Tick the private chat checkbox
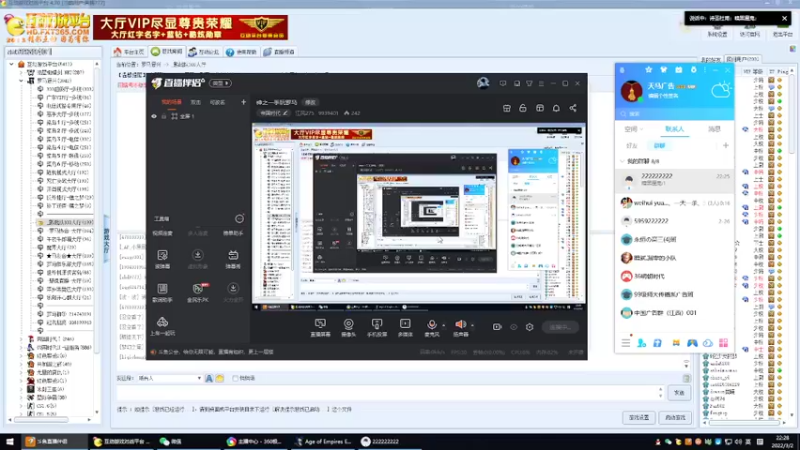800x450 pixels. coord(235,379)
